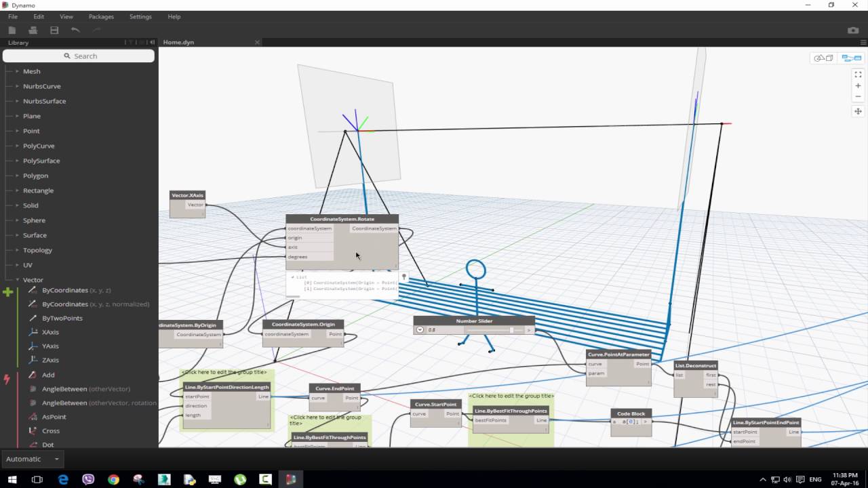
Task: Switch to graph node view
Action: pyautogui.click(x=851, y=58)
